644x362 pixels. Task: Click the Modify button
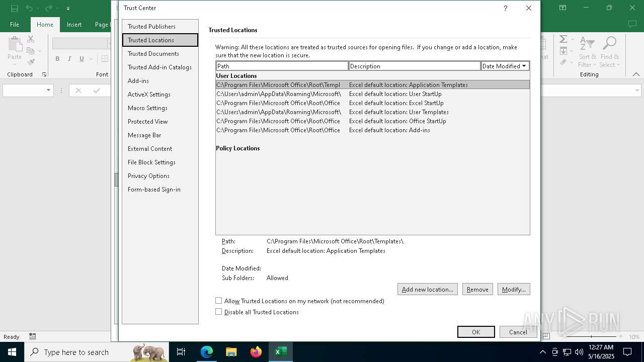(514, 290)
